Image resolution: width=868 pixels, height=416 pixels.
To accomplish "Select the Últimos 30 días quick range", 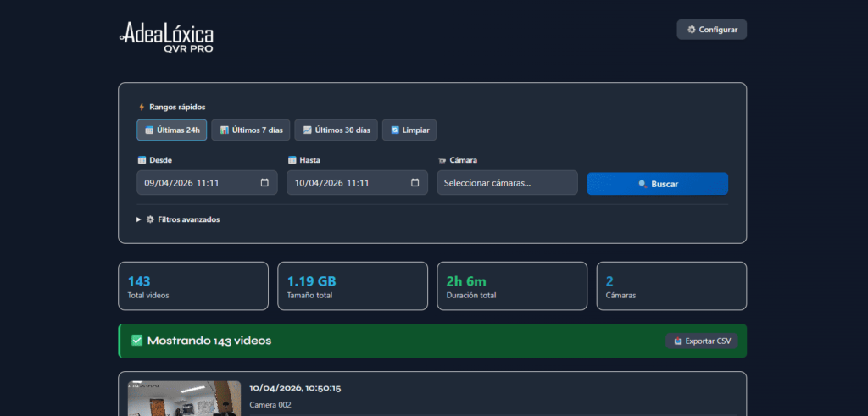I will pos(336,130).
